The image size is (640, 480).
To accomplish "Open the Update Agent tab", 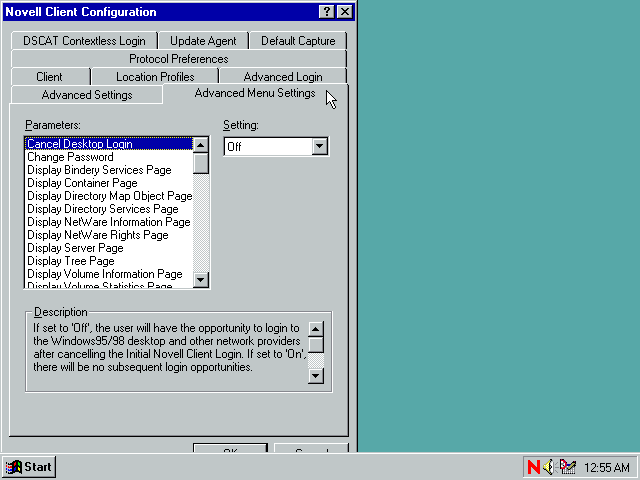I will (x=203, y=41).
